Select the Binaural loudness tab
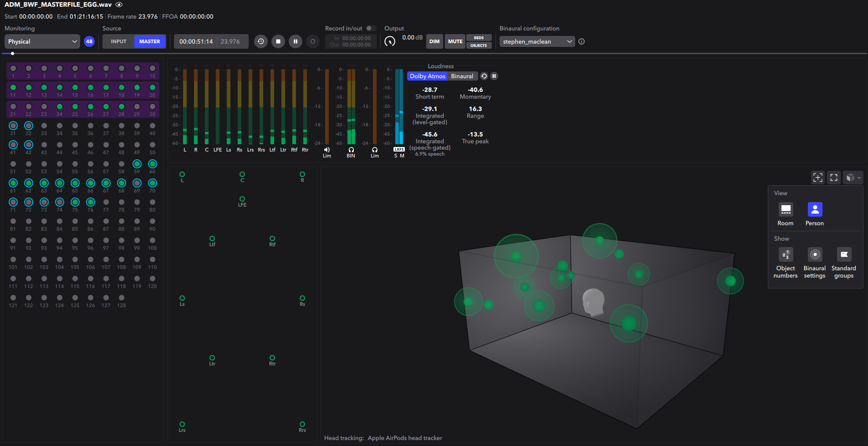 462,76
